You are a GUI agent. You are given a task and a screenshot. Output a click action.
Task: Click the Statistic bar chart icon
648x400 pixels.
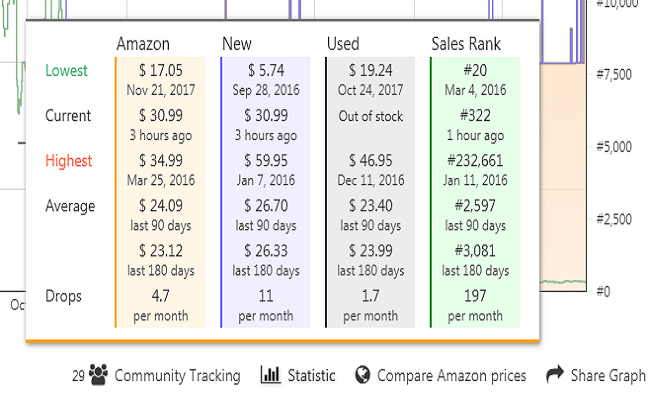[x=270, y=376]
